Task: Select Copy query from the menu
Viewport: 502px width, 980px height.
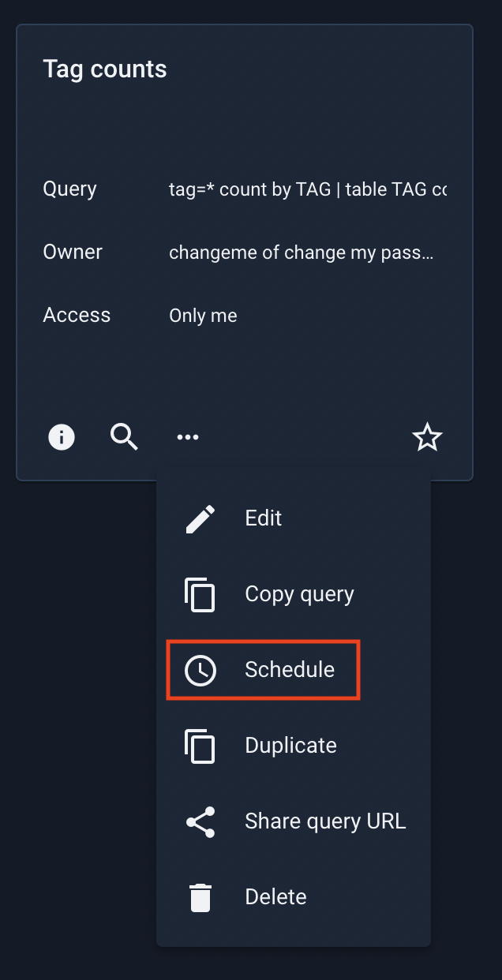Action: (294, 594)
